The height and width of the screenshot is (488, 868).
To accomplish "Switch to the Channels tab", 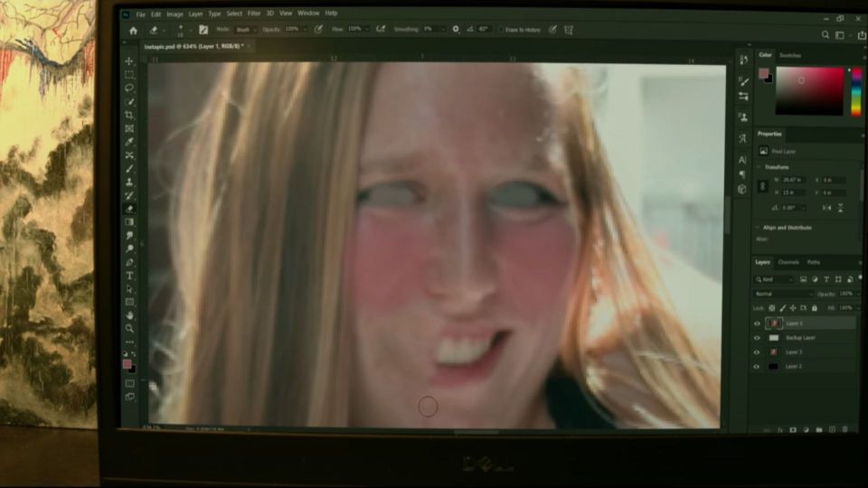I will tap(788, 262).
